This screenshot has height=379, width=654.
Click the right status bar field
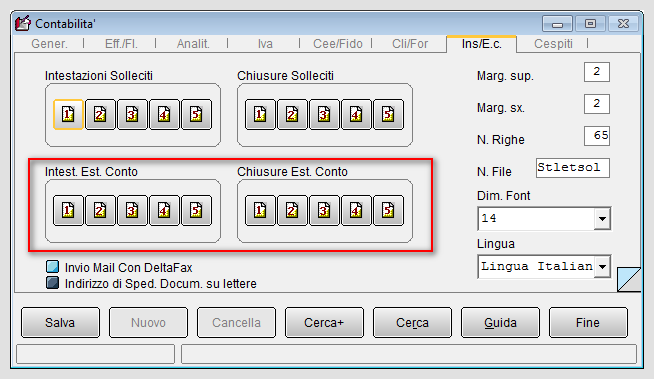click(x=409, y=354)
